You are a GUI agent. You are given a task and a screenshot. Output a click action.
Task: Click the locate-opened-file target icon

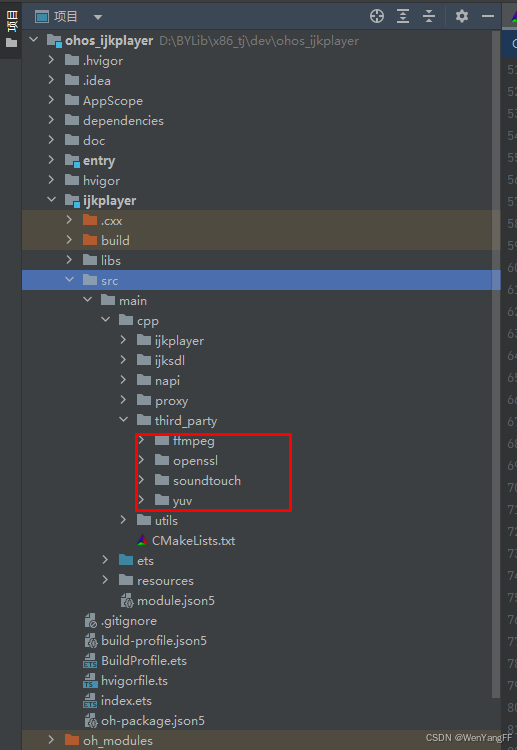(377, 16)
